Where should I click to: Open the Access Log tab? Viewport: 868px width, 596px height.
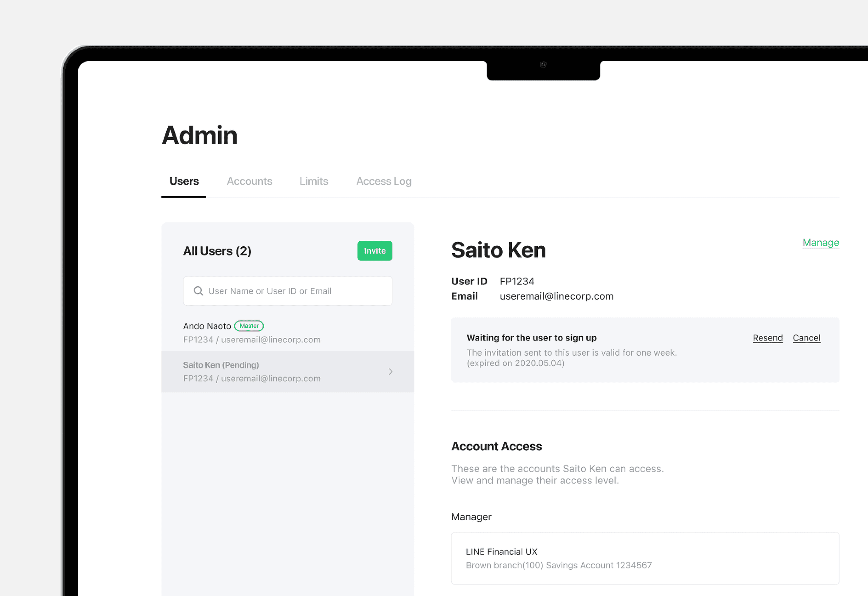tap(384, 182)
